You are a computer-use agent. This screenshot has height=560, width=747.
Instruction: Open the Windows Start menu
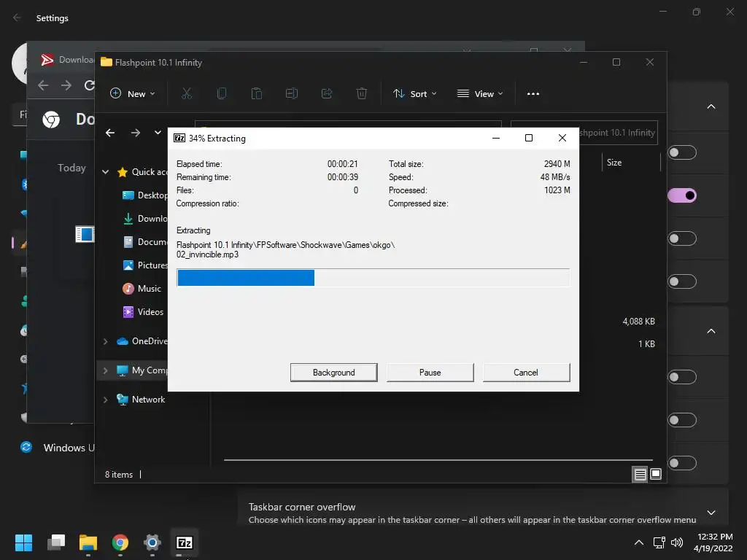(23, 542)
